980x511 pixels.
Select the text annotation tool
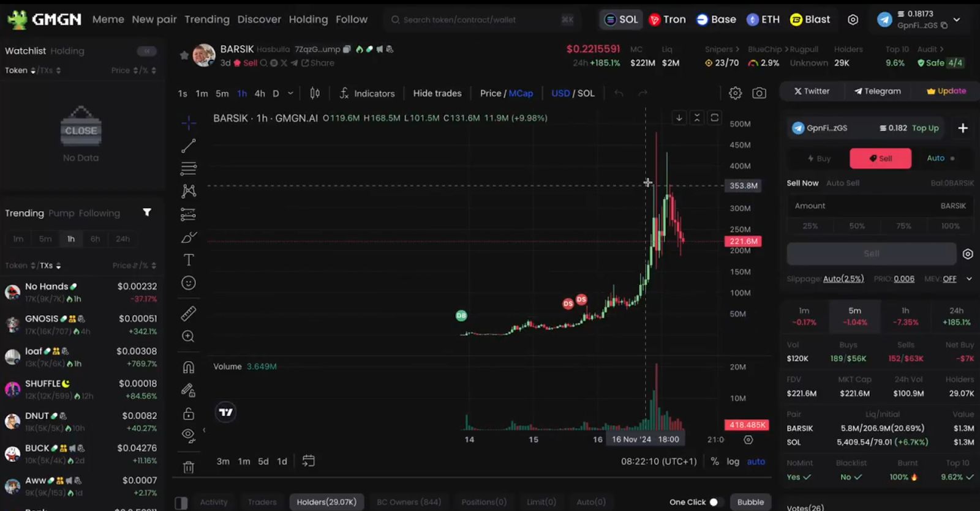(x=189, y=260)
